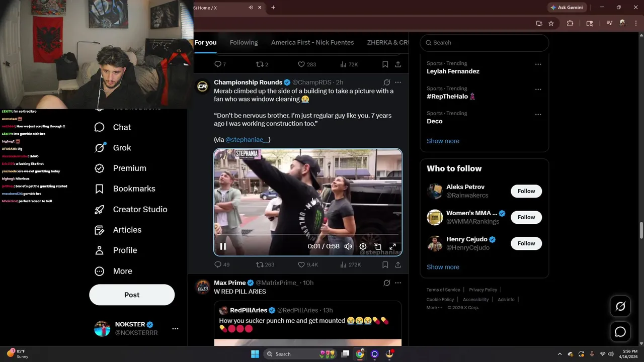Reply to the top post with 7 replies
This screenshot has width=644, height=362.
click(220, 64)
